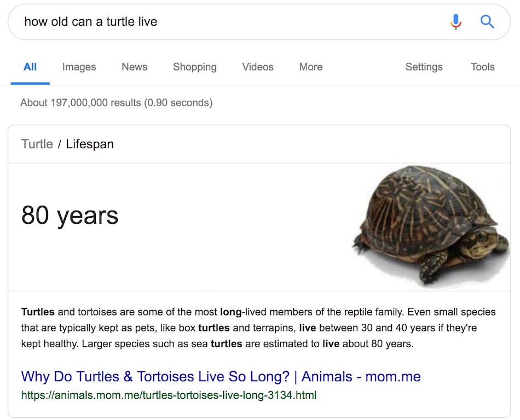Click the box turtle image thumbnail

point(430,226)
